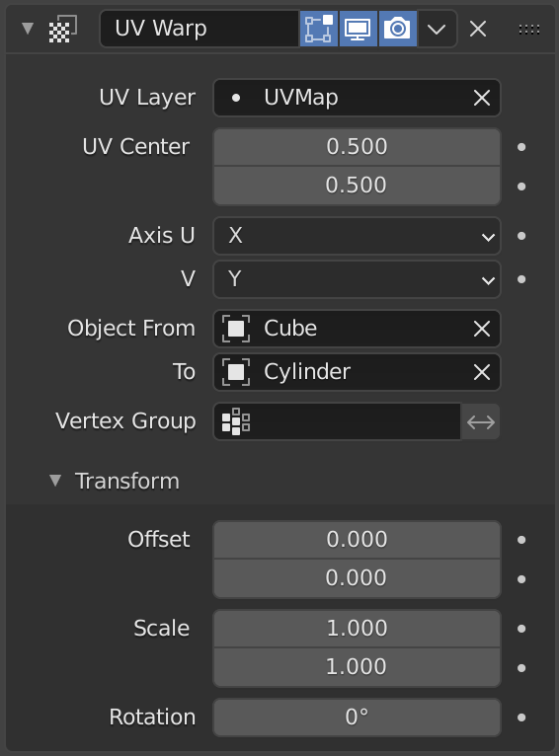Collapse the Transform subpanel
This screenshot has width=559, height=756.
coord(55,481)
